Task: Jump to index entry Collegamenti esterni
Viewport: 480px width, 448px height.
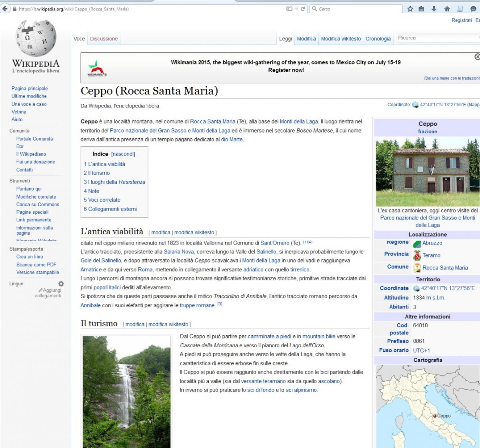Action: pyautogui.click(x=110, y=209)
